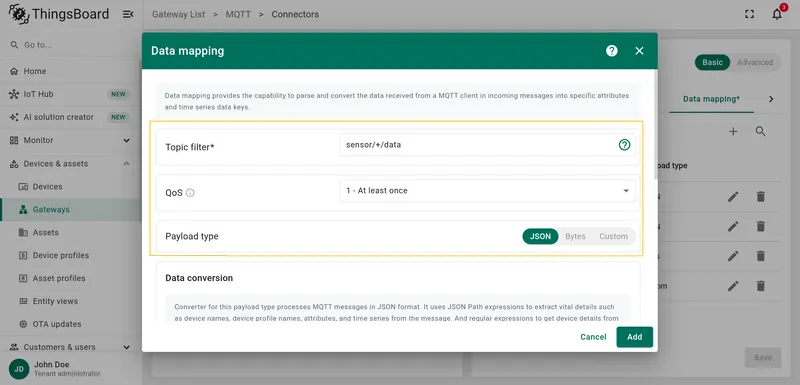Open the John Doe user avatar
Viewport: 800px width, 385px height.
(19, 369)
